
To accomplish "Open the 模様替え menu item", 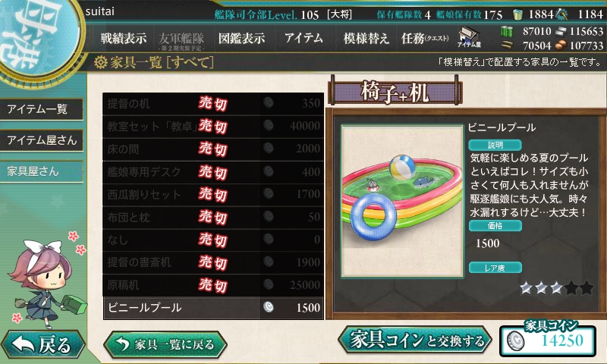I will (x=366, y=38).
